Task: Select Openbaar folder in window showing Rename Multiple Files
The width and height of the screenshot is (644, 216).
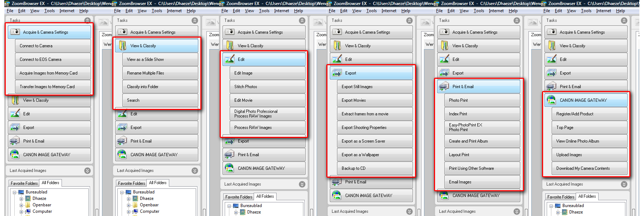Action: [x=149, y=205]
